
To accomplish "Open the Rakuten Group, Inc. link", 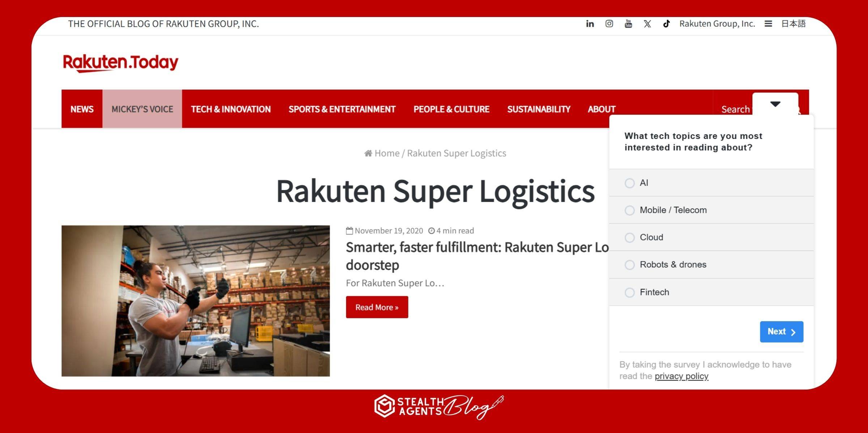I will tap(717, 24).
